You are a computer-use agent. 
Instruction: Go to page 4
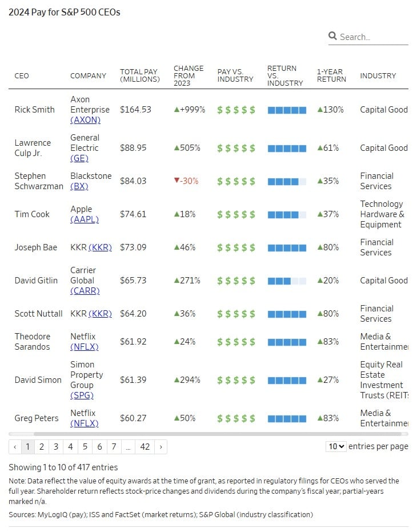point(71,447)
